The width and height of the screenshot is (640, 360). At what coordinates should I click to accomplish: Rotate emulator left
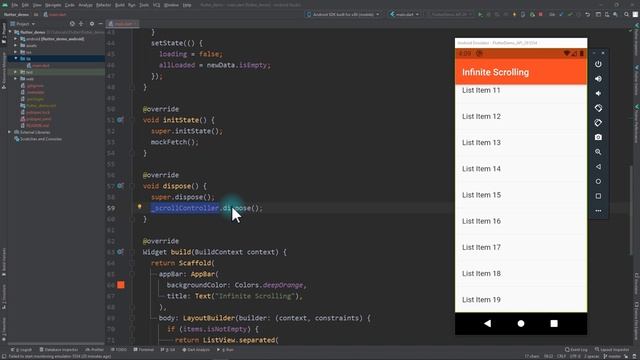[598, 108]
